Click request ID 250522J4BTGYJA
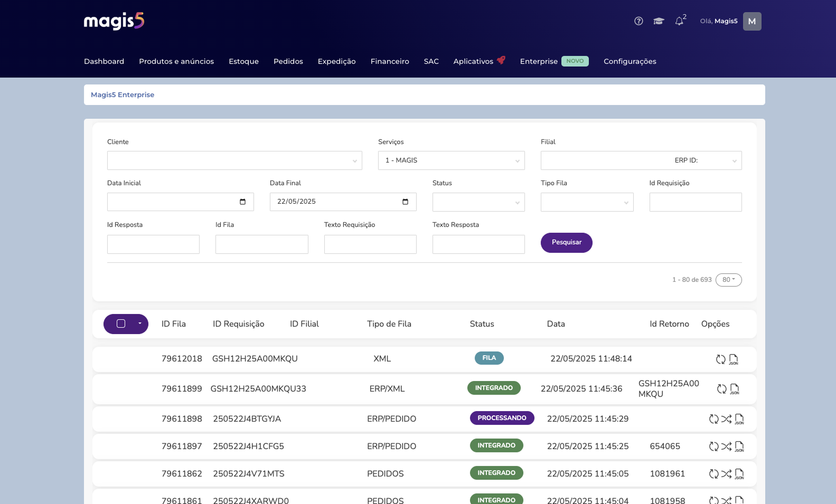This screenshot has height=504, width=836. point(247,419)
